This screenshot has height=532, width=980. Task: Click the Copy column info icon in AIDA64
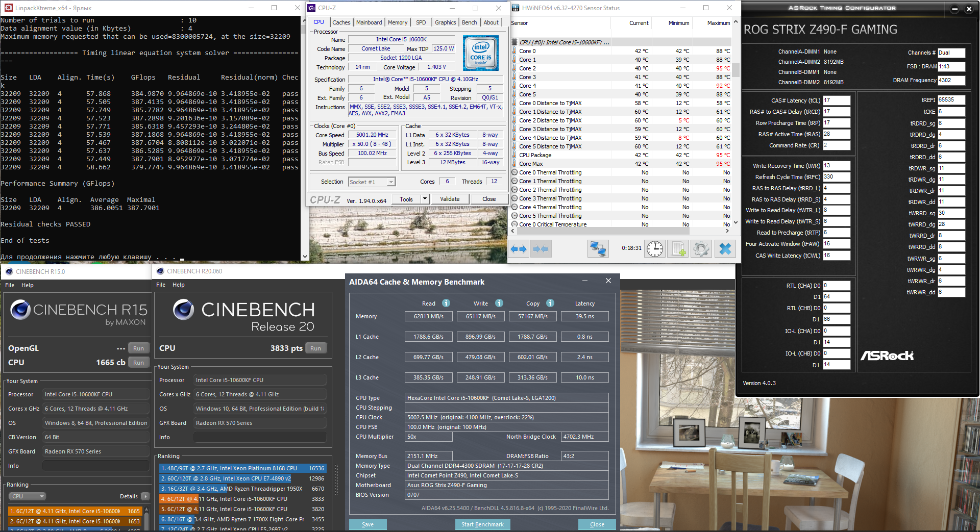pos(550,303)
